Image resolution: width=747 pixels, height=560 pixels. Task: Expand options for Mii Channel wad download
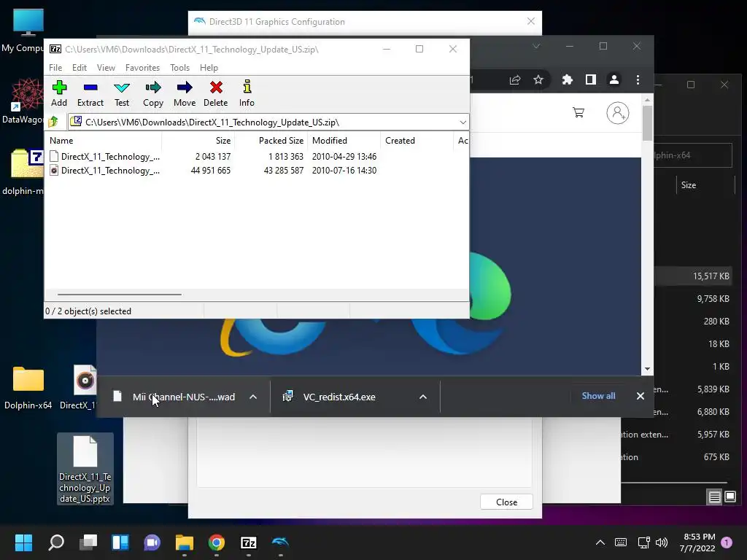[253, 397]
